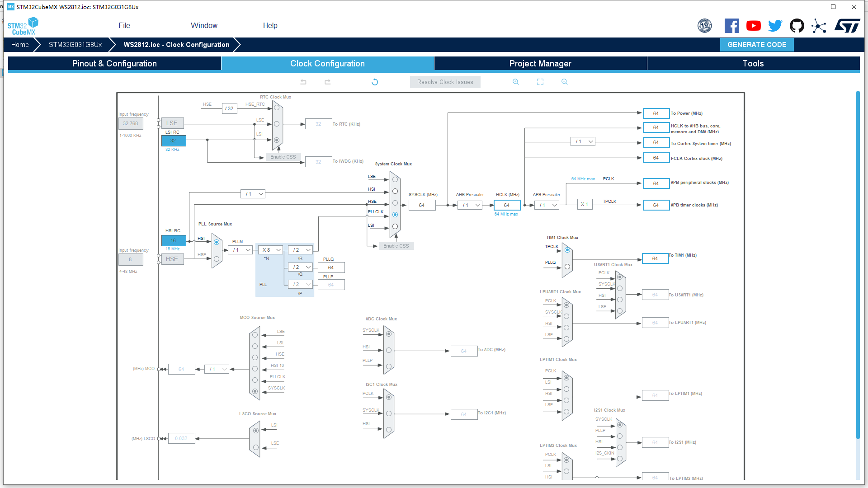Switch to Project Manager tab
This screenshot has height=488, width=868.
(x=540, y=64)
